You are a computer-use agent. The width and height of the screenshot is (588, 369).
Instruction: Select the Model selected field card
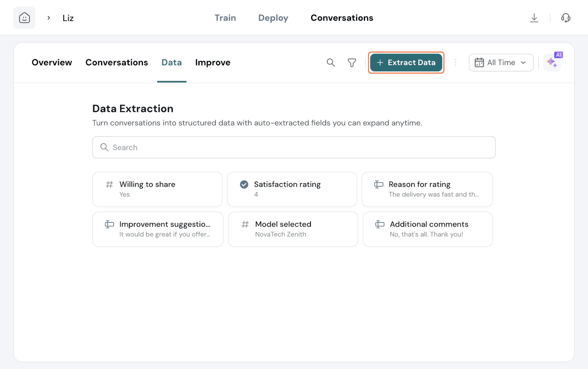pyautogui.click(x=293, y=229)
